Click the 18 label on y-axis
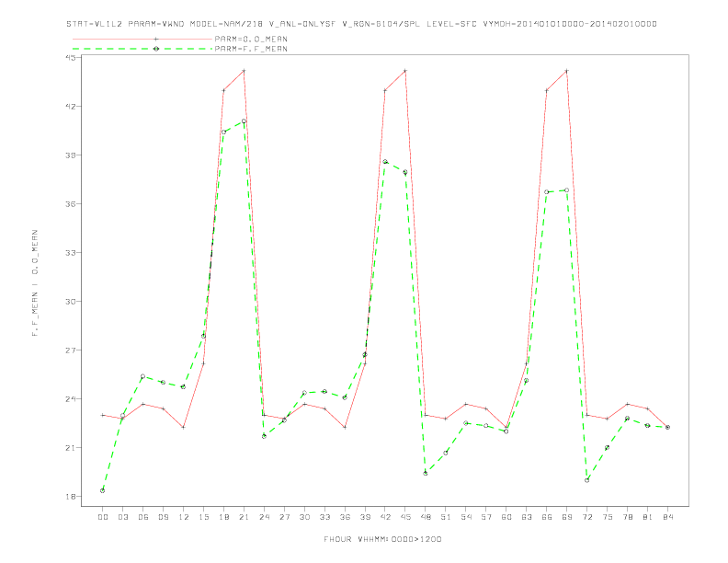728x563 pixels. click(x=70, y=497)
